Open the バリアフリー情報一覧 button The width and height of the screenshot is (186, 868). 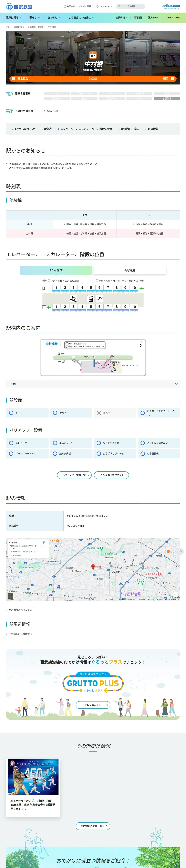74,475
